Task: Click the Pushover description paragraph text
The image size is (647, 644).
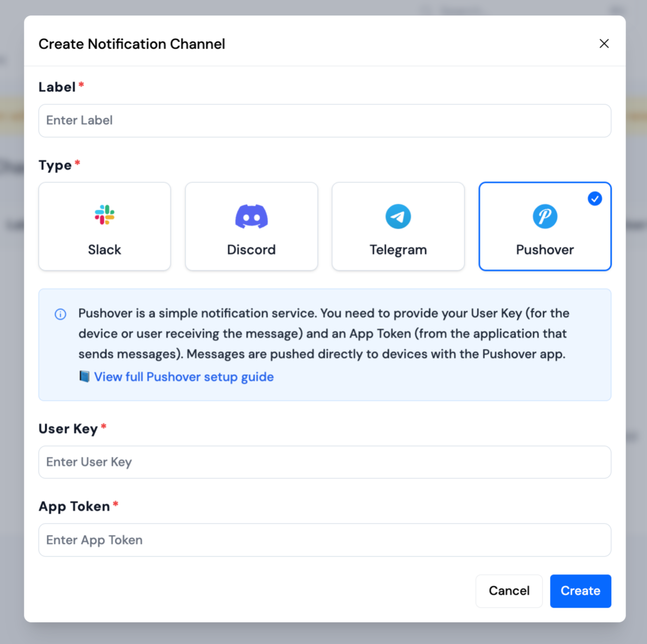Action: click(x=323, y=333)
